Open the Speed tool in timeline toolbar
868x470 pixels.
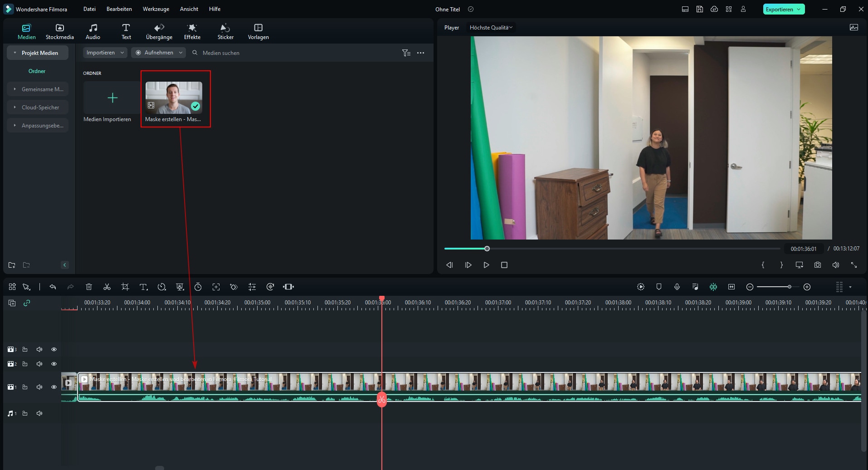pyautogui.click(x=161, y=287)
